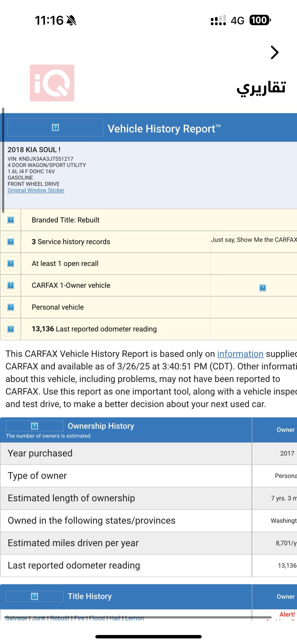This screenshot has height=644, width=297.
Task: Tap the placeholder icon in the right column
Action: pos(263,288)
